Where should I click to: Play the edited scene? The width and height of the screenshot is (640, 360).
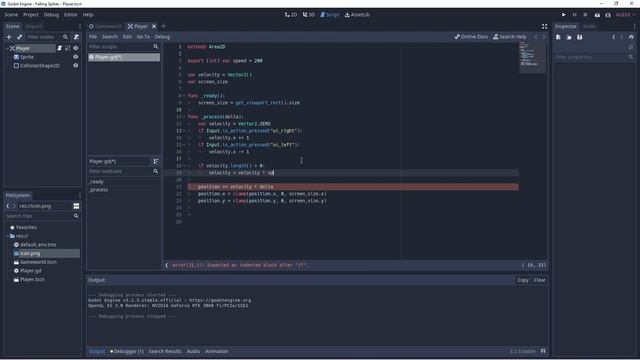click(597, 15)
